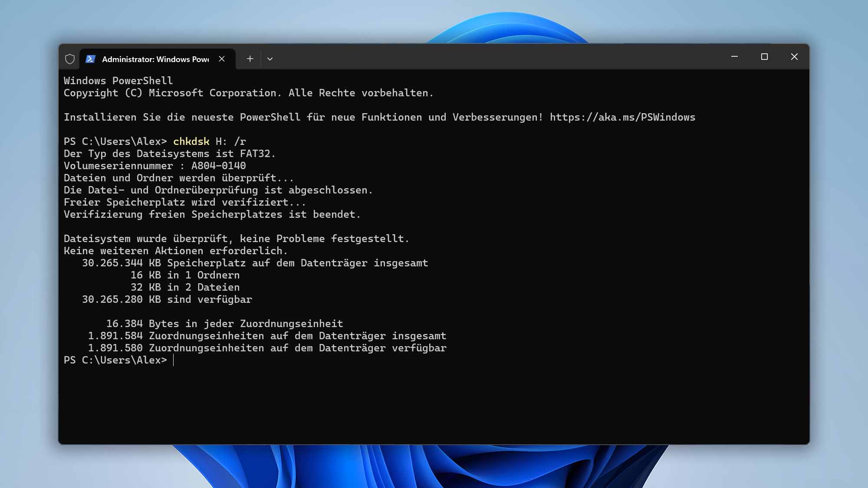The image size is (868, 488).
Task: Open a new tab with the plus button
Action: coord(250,59)
